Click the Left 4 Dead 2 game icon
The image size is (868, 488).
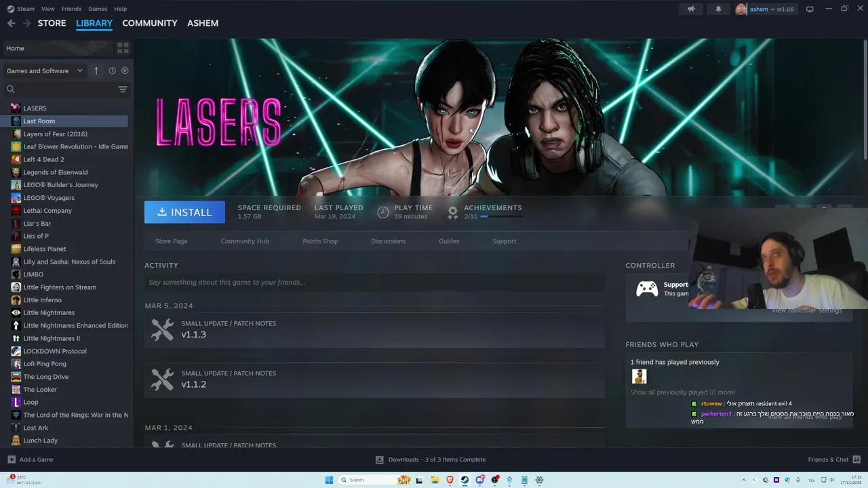coord(16,159)
